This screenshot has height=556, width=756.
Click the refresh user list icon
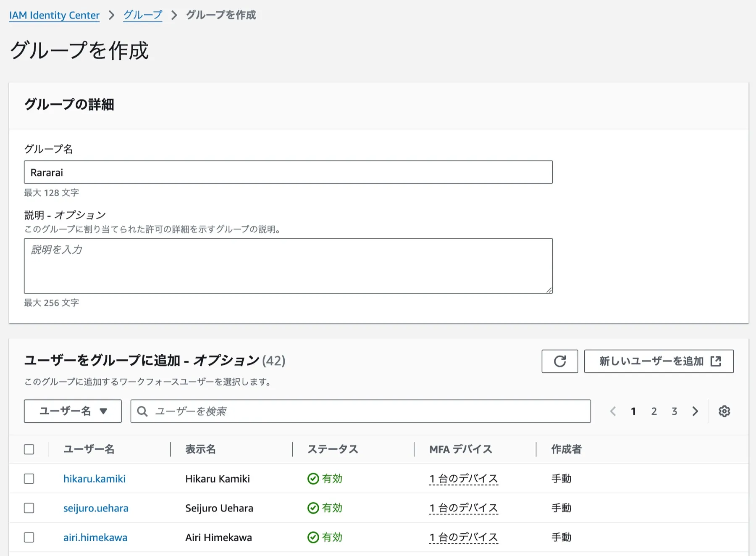[559, 361]
